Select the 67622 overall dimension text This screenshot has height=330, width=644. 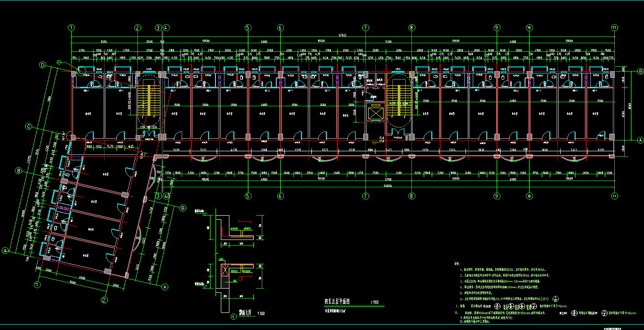[343, 36]
